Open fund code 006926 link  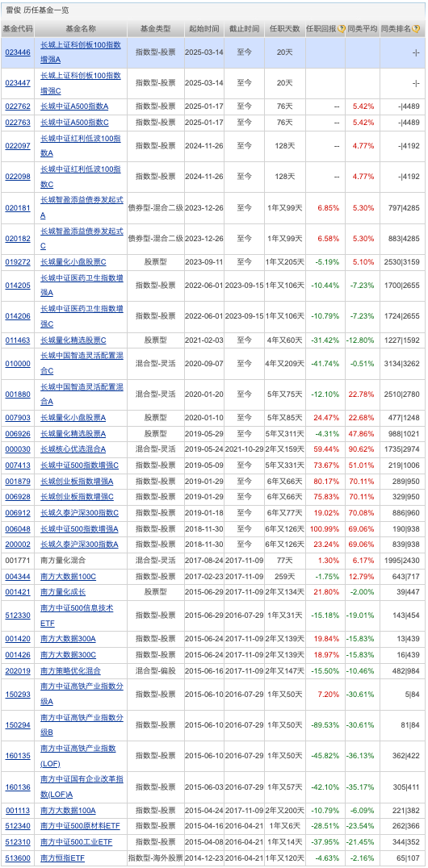click(x=18, y=433)
